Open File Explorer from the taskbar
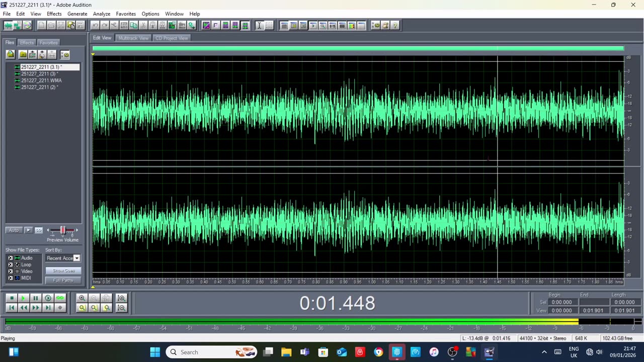Viewport: 644px width, 362px height. click(x=286, y=352)
